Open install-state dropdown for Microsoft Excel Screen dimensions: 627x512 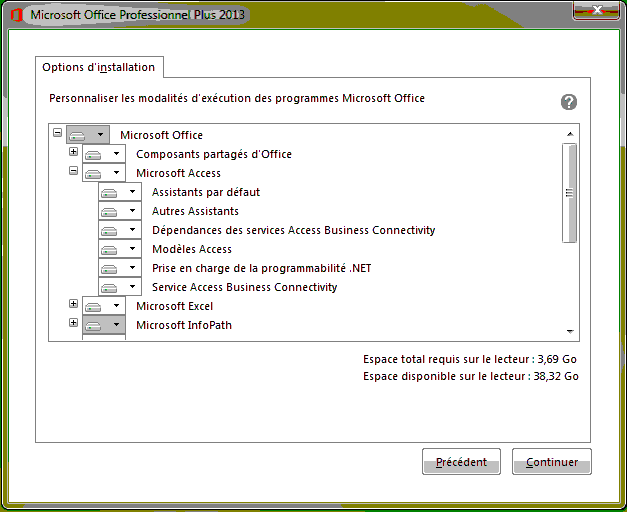point(104,306)
